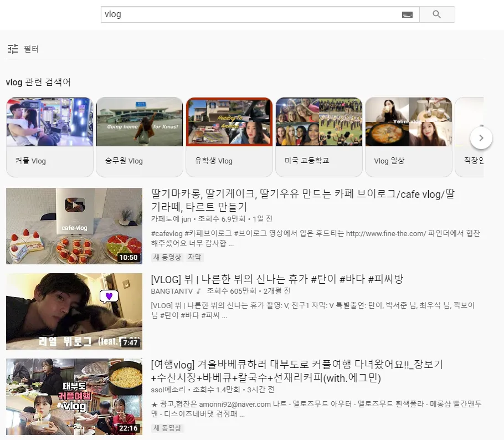Click the 조회수 6.9만회 view count text
504x440 pixels.
222,219
